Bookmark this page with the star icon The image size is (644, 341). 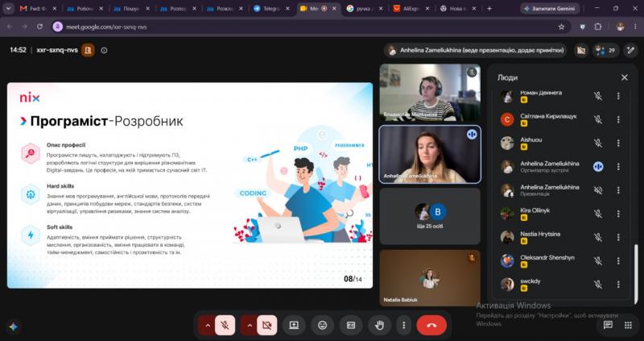[x=561, y=27]
